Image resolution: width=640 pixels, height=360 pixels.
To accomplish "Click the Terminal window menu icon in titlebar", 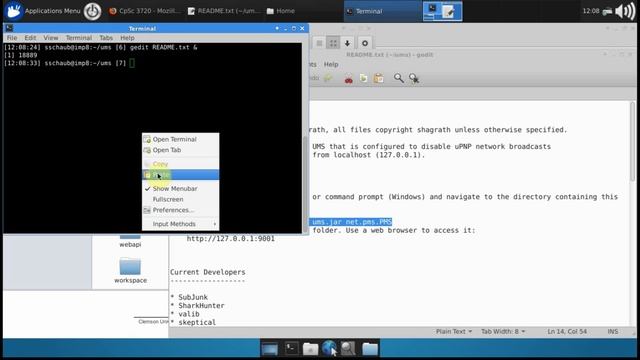I will [9, 28].
